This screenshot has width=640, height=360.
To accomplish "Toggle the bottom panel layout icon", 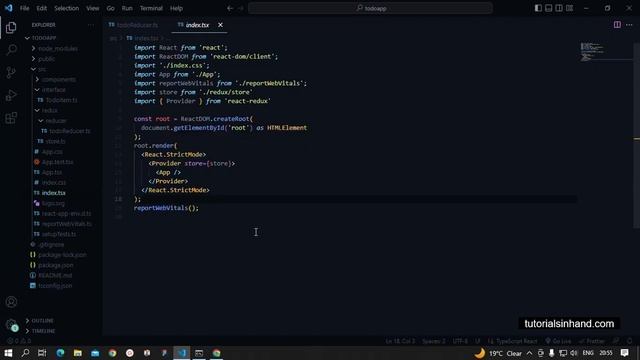I will click(549, 8).
